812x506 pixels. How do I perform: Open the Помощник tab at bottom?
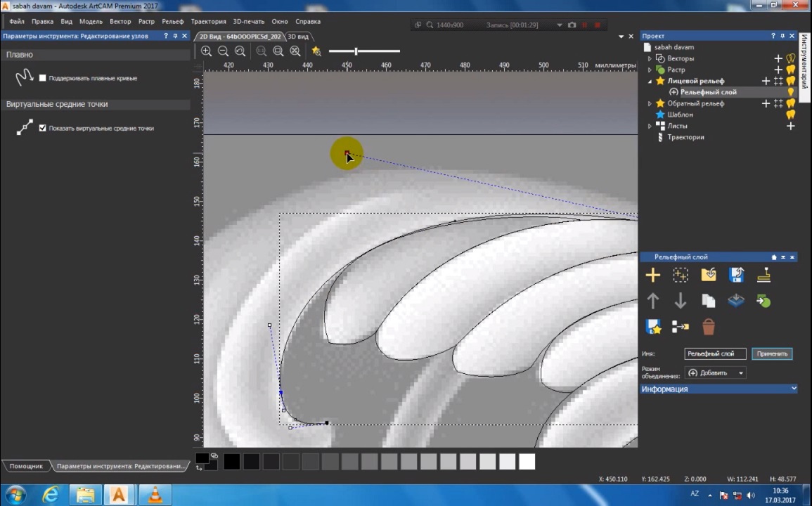[x=26, y=466]
